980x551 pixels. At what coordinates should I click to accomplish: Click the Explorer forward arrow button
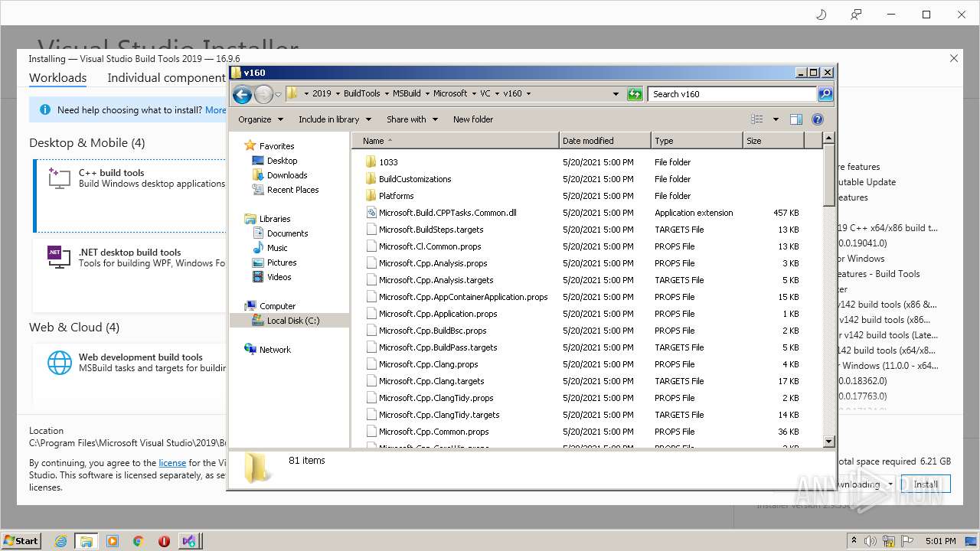[263, 94]
